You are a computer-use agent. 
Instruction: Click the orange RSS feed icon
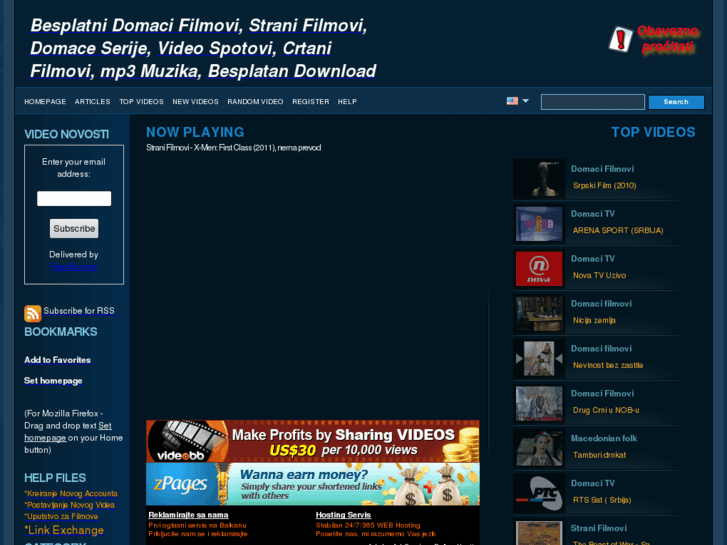click(32, 314)
